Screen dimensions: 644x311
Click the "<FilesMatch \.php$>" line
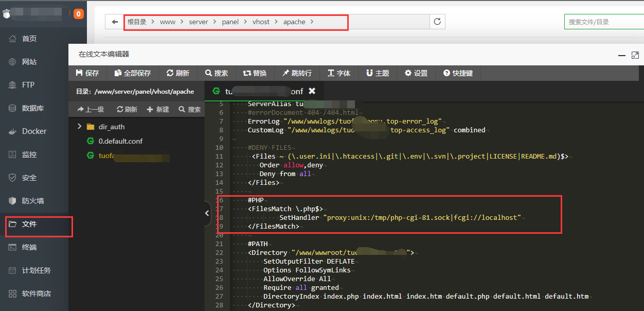point(285,209)
